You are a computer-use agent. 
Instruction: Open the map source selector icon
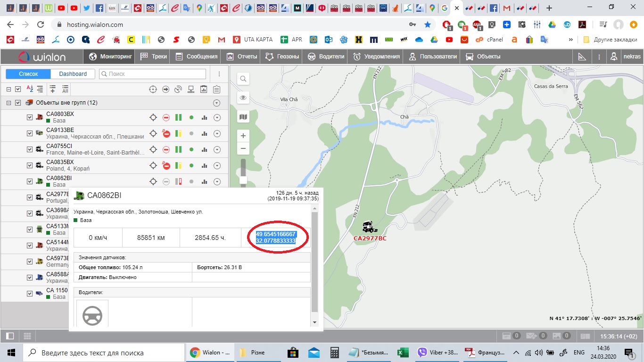(x=243, y=117)
